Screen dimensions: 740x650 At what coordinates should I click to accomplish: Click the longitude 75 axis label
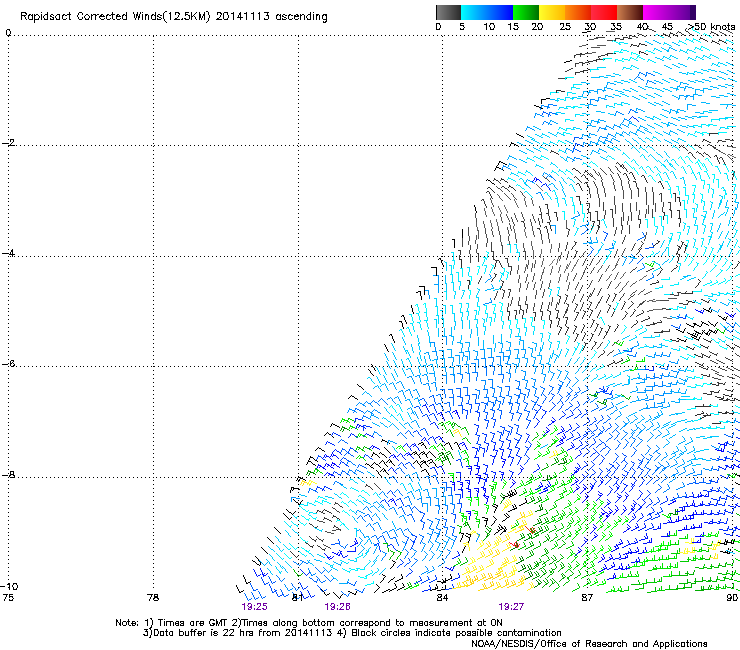tap(8, 598)
